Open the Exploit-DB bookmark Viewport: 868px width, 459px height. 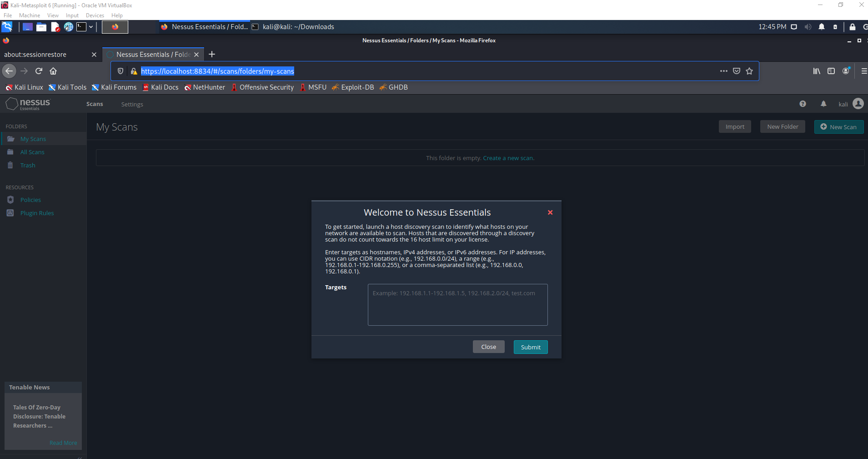tap(353, 87)
